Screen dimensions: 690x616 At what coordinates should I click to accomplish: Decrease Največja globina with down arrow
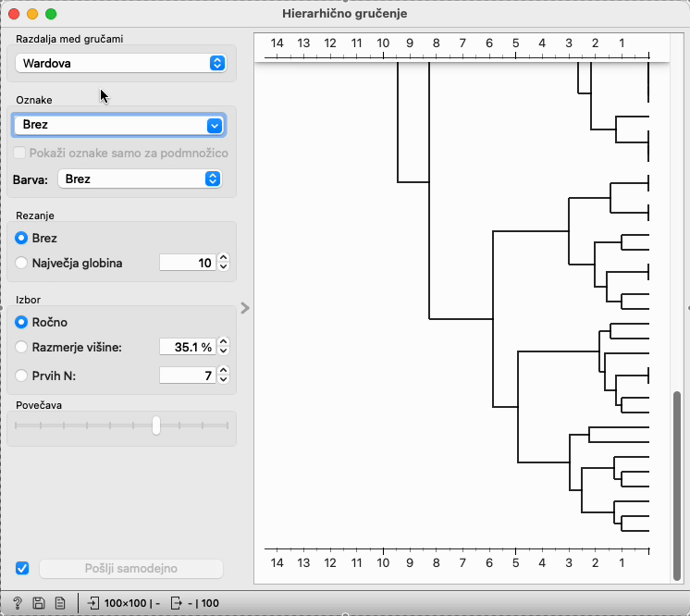[x=224, y=266]
